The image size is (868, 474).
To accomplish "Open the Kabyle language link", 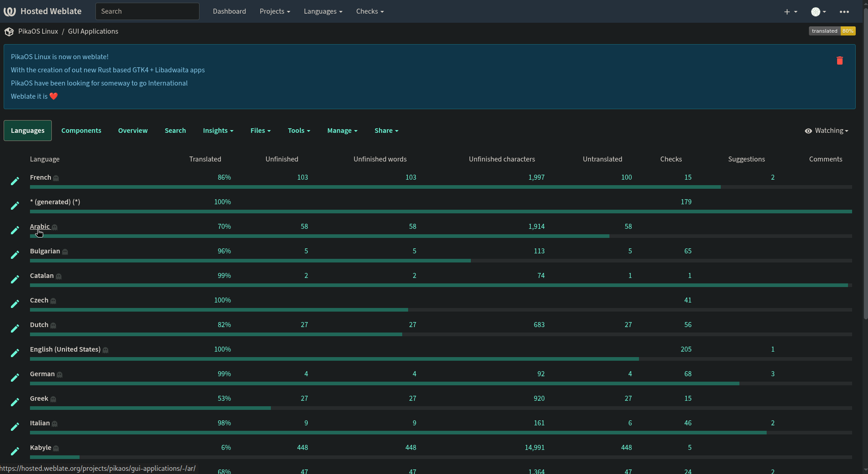I will click(40, 448).
